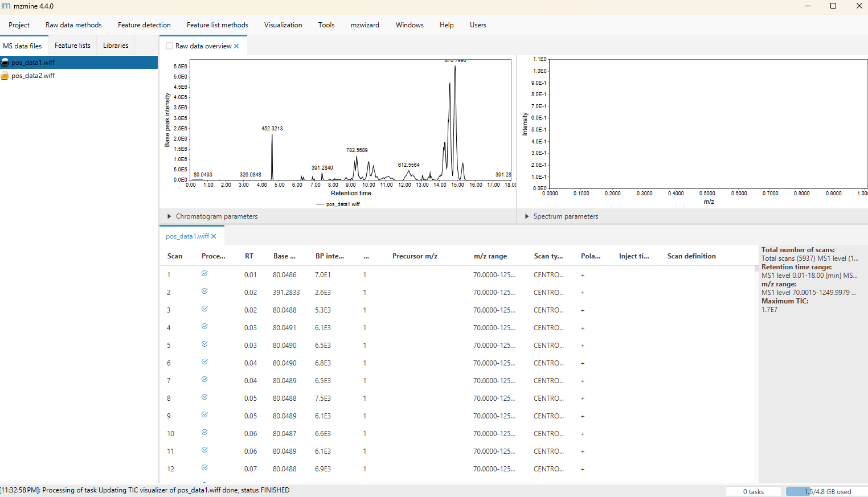Viewport: 868px width, 497px height.
Task: Sort table by RT column header
Action: (249, 256)
